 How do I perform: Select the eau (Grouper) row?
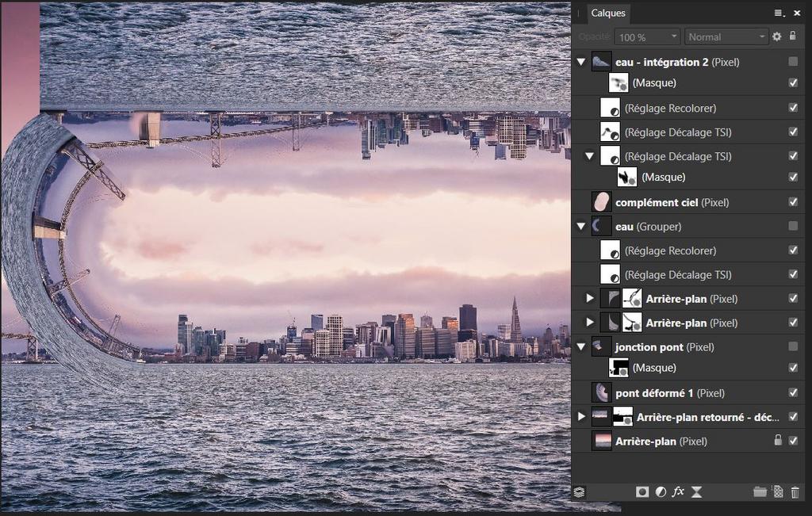[x=688, y=226]
